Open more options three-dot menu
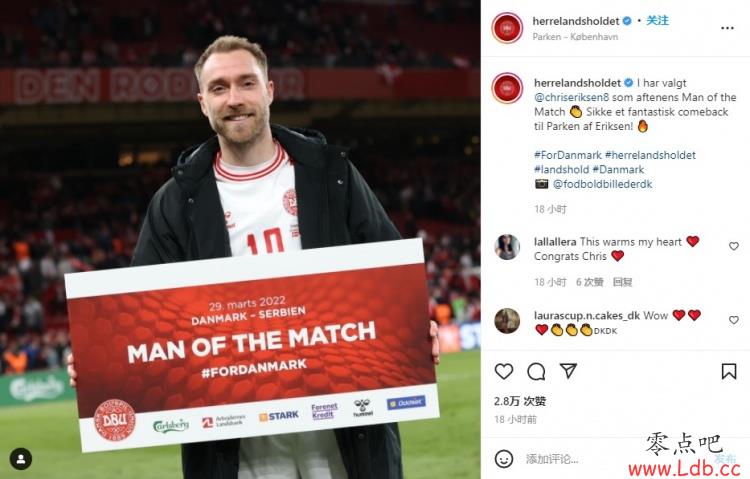Image resolution: width=750 pixels, height=479 pixels. click(x=727, y=28)
